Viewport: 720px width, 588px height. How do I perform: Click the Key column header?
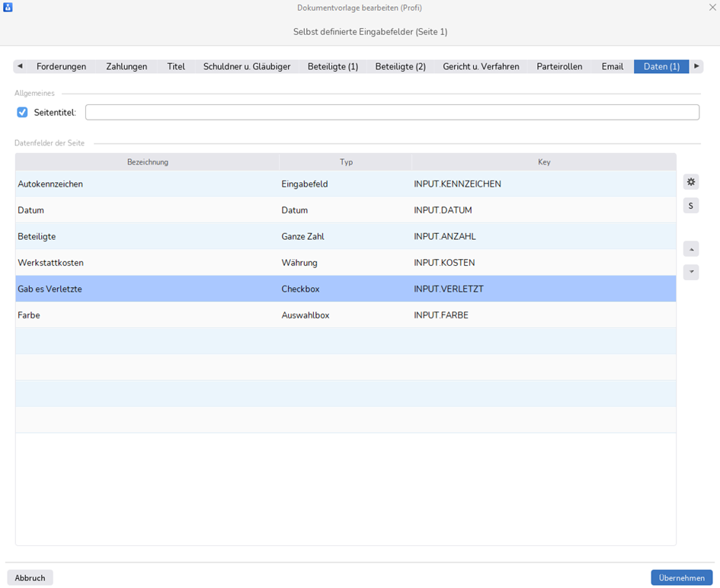click(544, 162)
